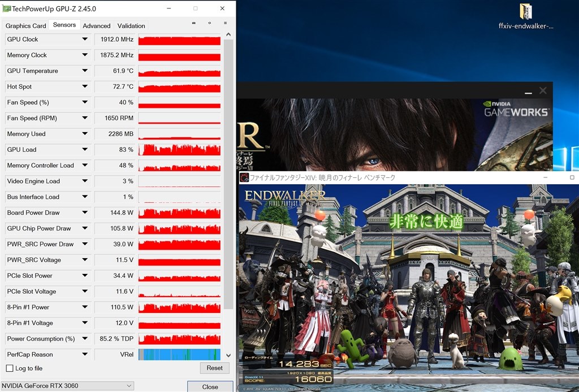Viewport: 579px width, 392px height.
Task: Open the GPU Chip Power Draw dropdown
Action: (x=85, y=228)
